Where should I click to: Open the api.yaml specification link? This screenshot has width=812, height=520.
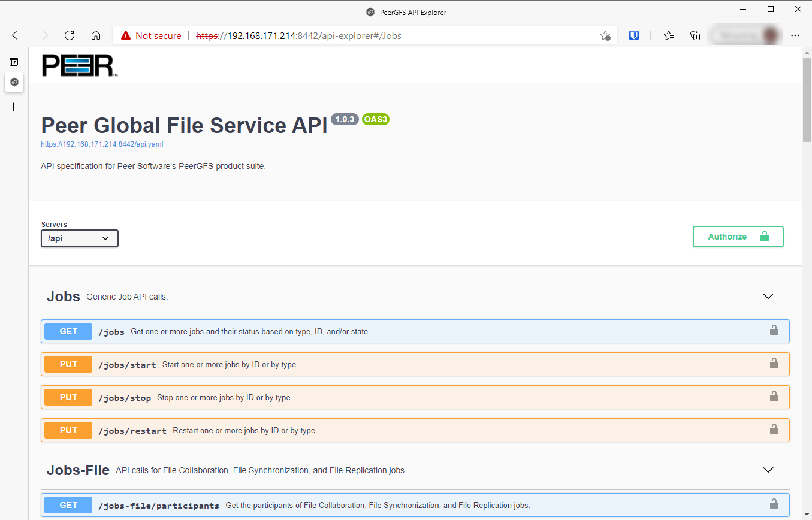102,144
